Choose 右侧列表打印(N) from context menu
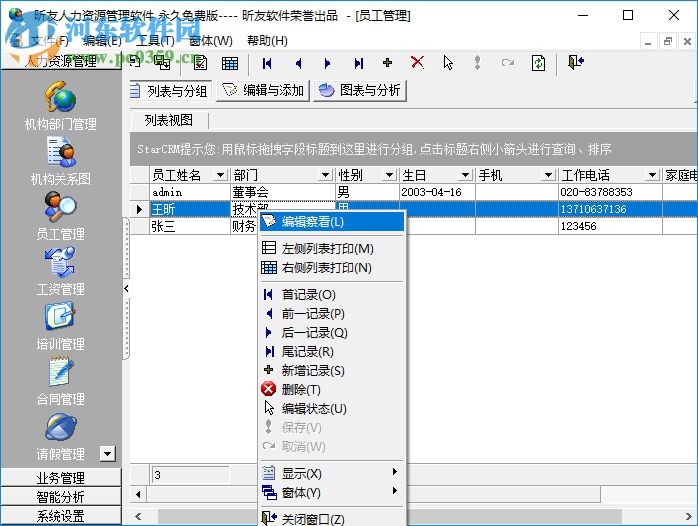This screenshot has width=698, height=526. 332,267
